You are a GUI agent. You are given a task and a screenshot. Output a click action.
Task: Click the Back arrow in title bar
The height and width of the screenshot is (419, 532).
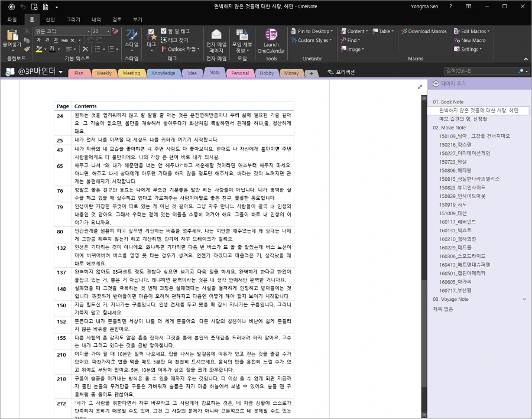[12, 7]
